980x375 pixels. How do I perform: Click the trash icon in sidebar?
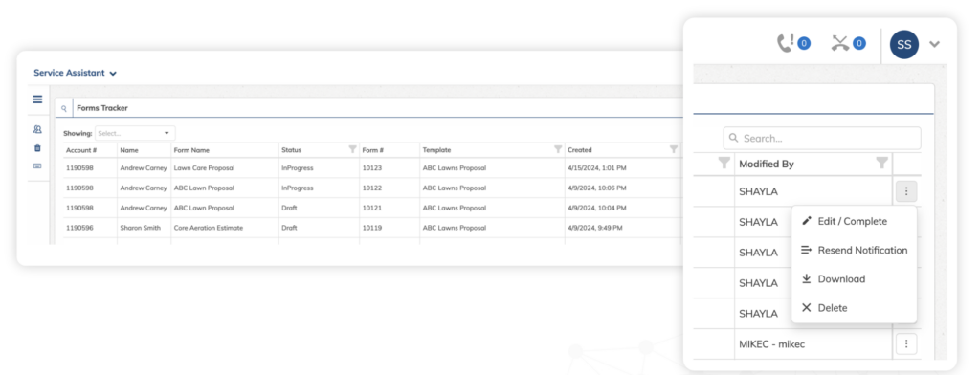[37, 148]
